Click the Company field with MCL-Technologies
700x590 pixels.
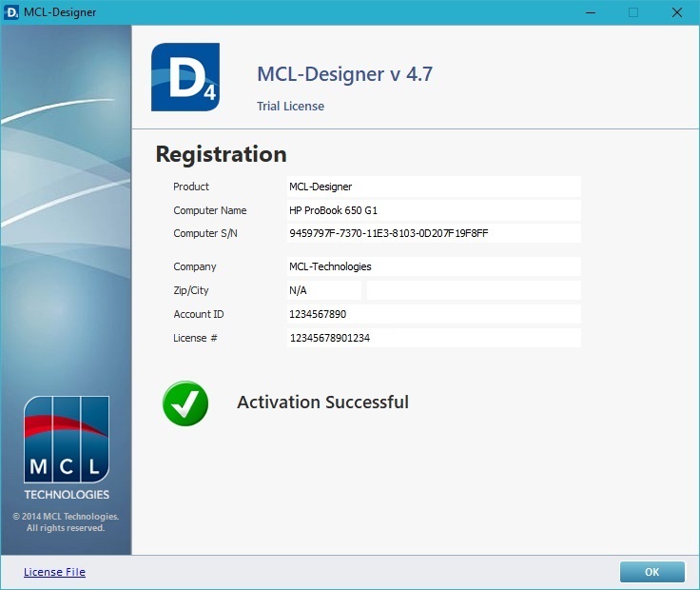point(434,266)
